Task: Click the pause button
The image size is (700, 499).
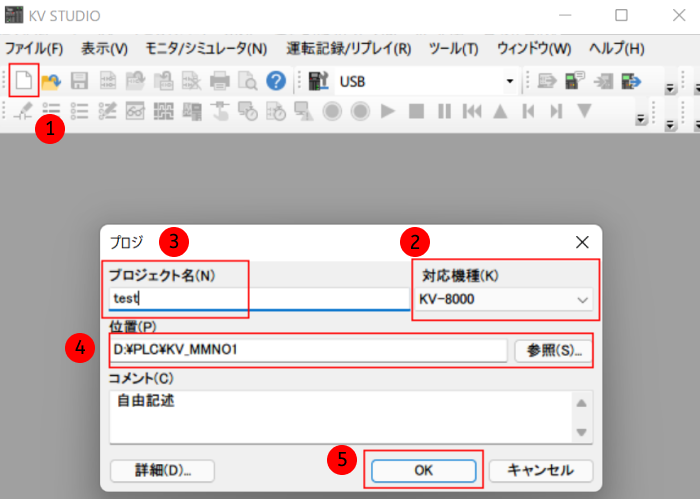Action: (x=444, y=111)
